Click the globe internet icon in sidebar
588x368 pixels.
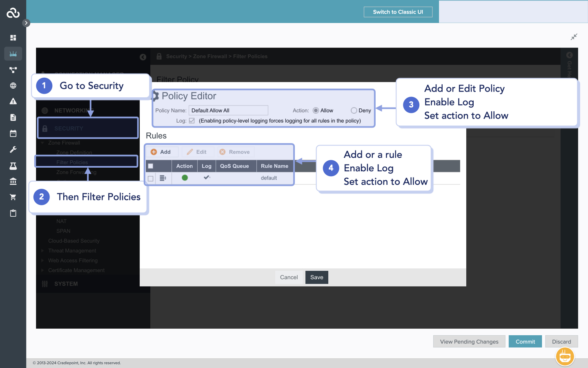[13, 85]
